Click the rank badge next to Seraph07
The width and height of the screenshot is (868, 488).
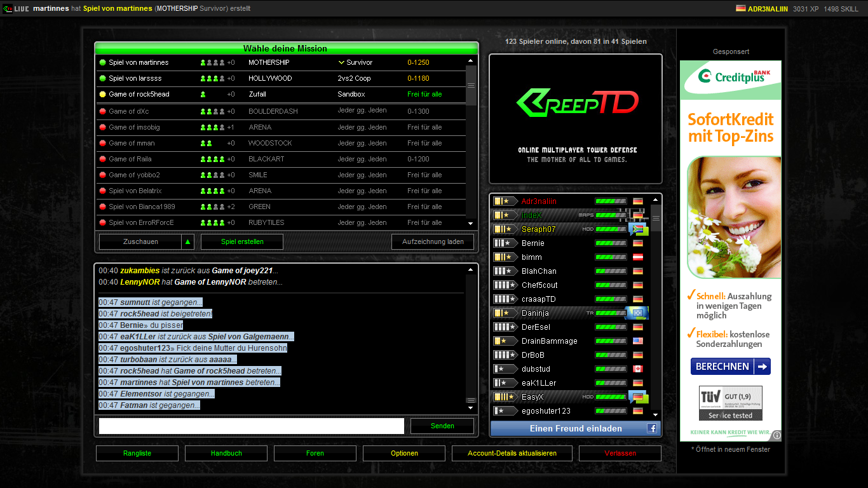pyautogui.click(x=505, y=229)
